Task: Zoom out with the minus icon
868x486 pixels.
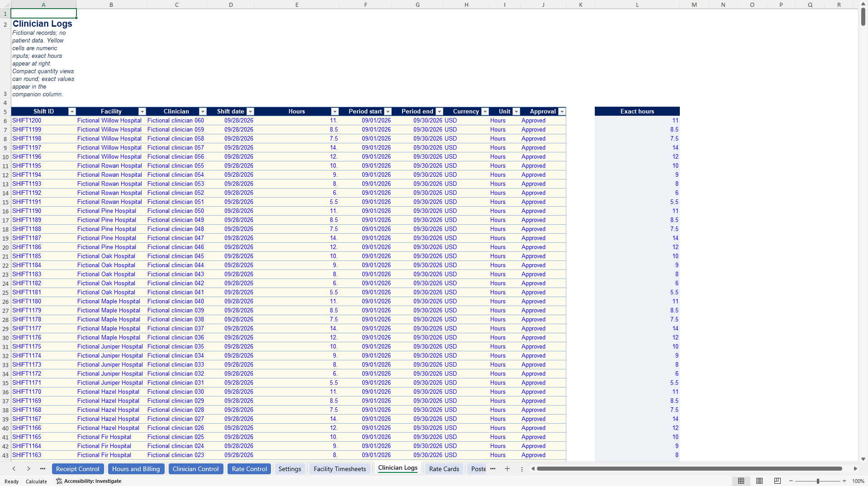Action: [x=791, y=481]
